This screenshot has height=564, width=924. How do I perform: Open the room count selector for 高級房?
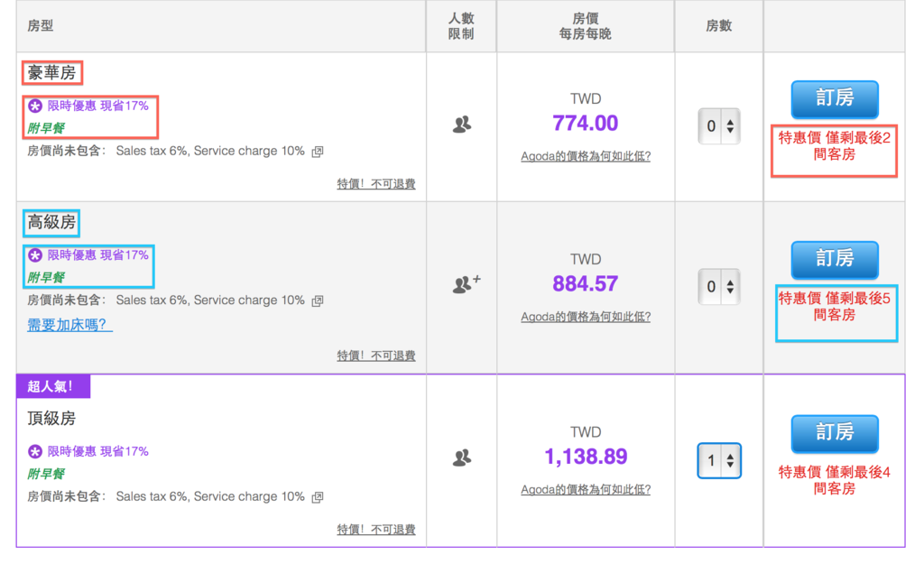(x=719, y=287)
